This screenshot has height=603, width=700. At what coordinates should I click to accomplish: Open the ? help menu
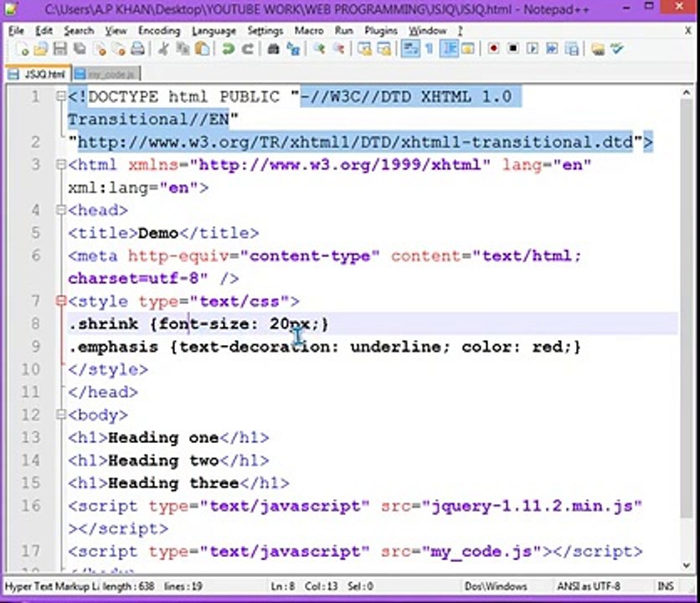click(x=461, y=31)
